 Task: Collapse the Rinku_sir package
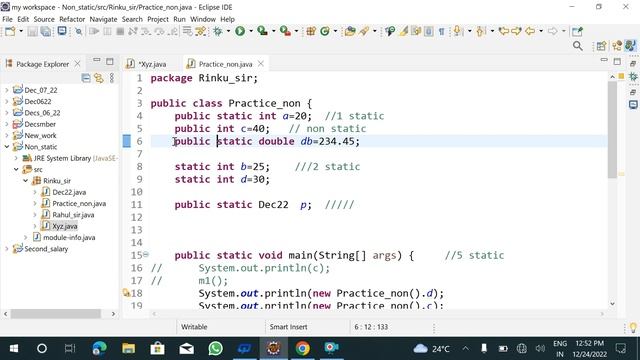pos(25,180)
